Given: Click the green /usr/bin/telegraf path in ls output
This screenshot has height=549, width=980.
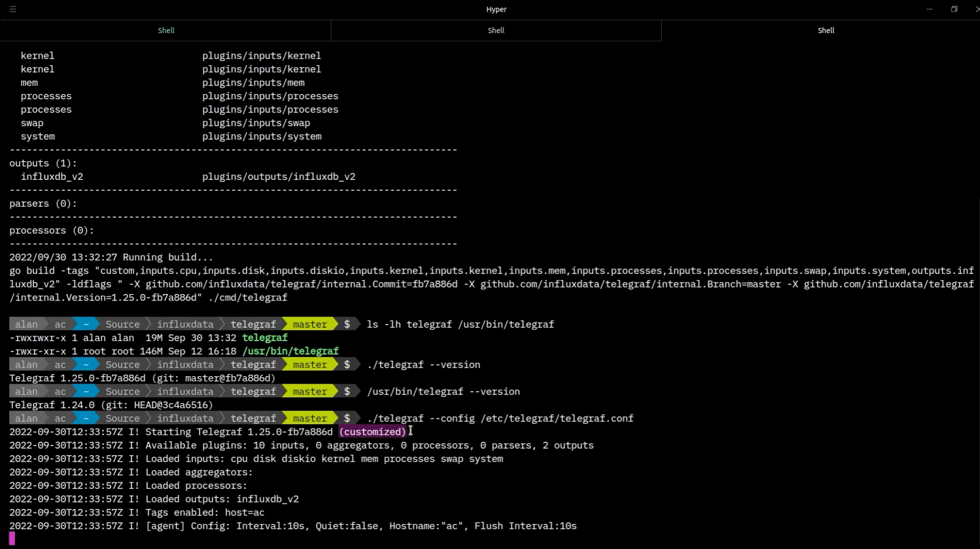Looking at the screenshot, I should click(290, 352).
